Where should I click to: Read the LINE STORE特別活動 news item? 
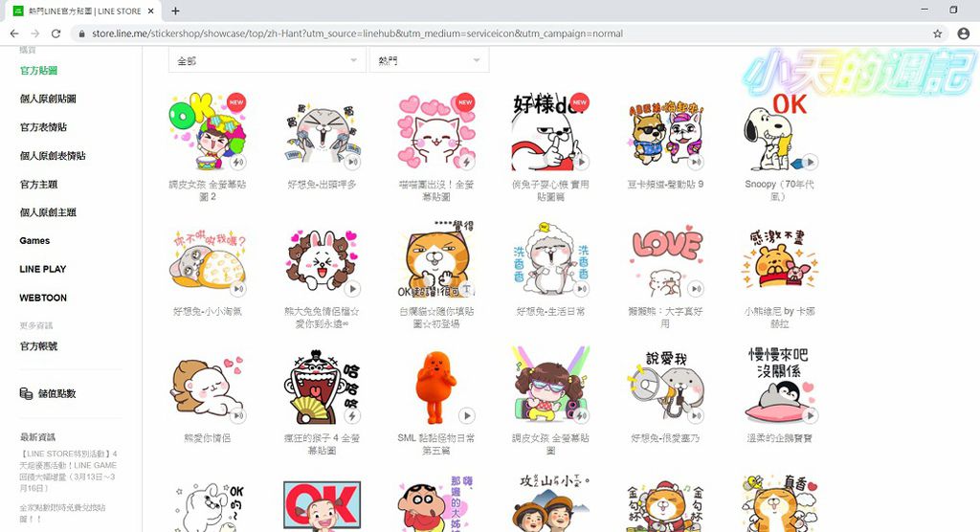pos(68,471)
